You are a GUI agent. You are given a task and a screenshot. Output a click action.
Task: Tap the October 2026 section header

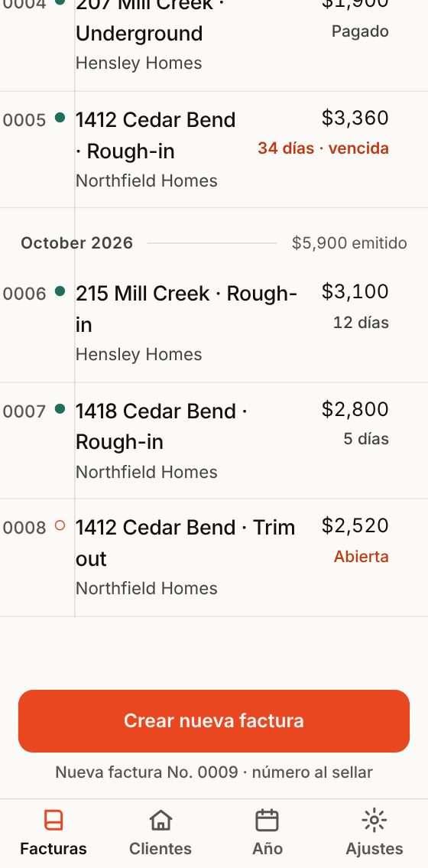coord(77,243)
